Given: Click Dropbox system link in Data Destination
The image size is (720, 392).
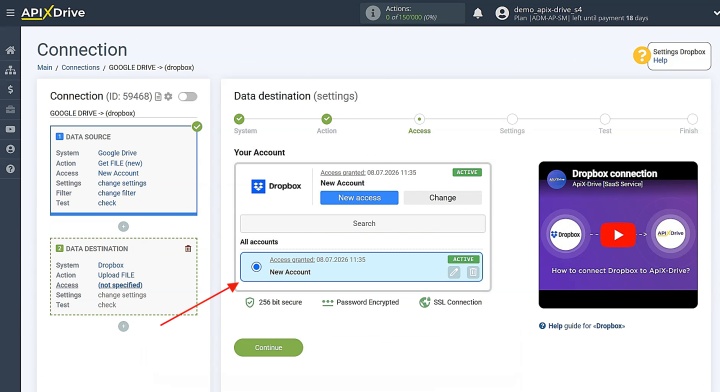Looking at the screenshot, I should (111, 265).
